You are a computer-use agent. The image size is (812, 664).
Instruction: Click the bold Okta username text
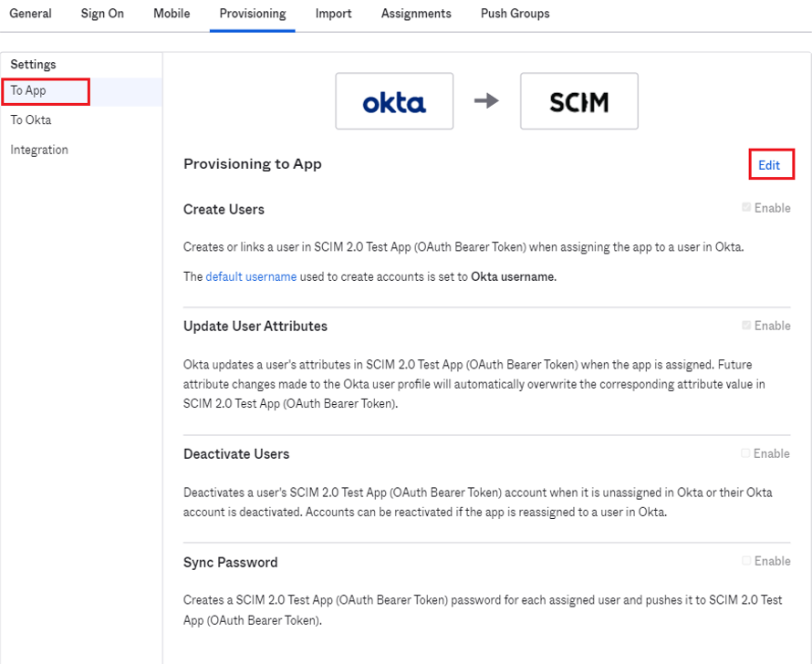click(513, 277)
